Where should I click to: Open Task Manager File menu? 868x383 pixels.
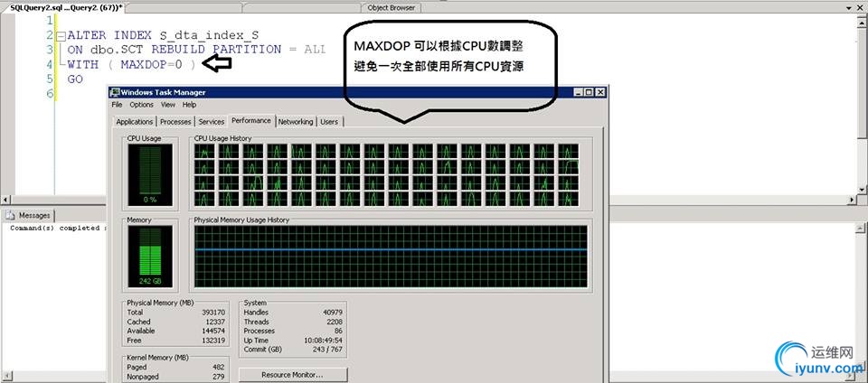(117, 105)
